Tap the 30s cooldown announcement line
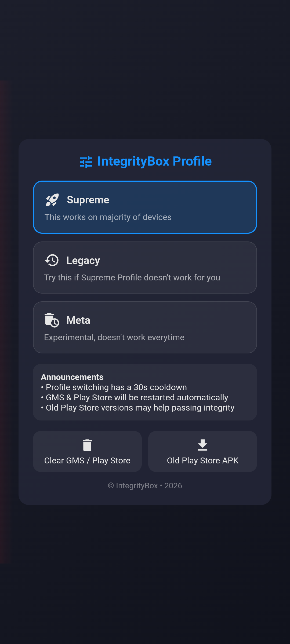 pos(116,387)
